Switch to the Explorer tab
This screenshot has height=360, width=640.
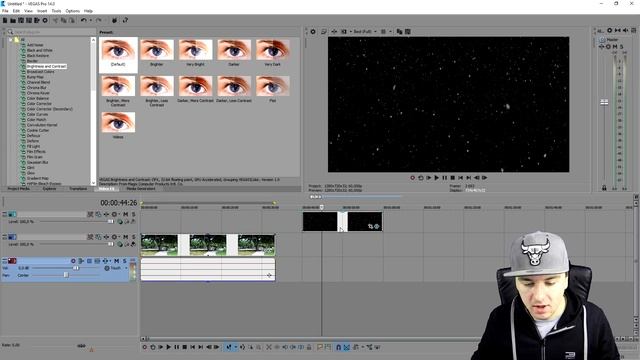49,189
